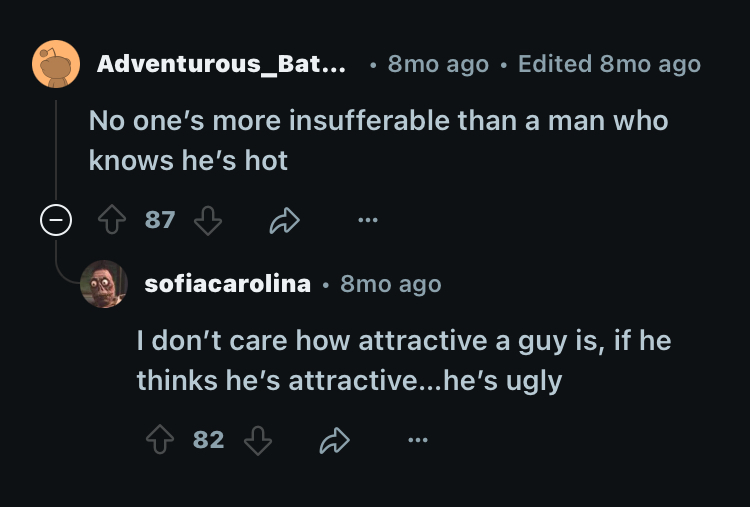Viewport: 750px width, 507px height.
Task: Click the thread line beside the first comment
Action: pyautogui.click(x=56, y=150)
